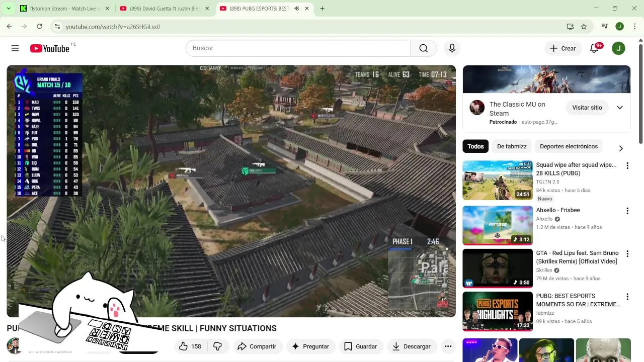
Task: Dislike the video with thumbs down
Action: [x=217, y=346]
